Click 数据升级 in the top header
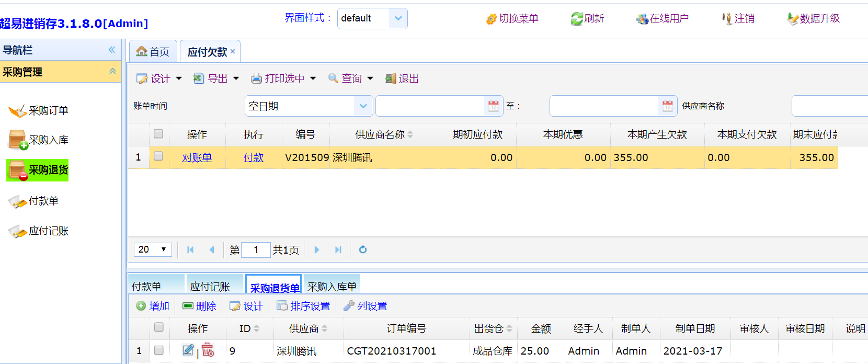This screenshot has height=364, width=868. 814,19
